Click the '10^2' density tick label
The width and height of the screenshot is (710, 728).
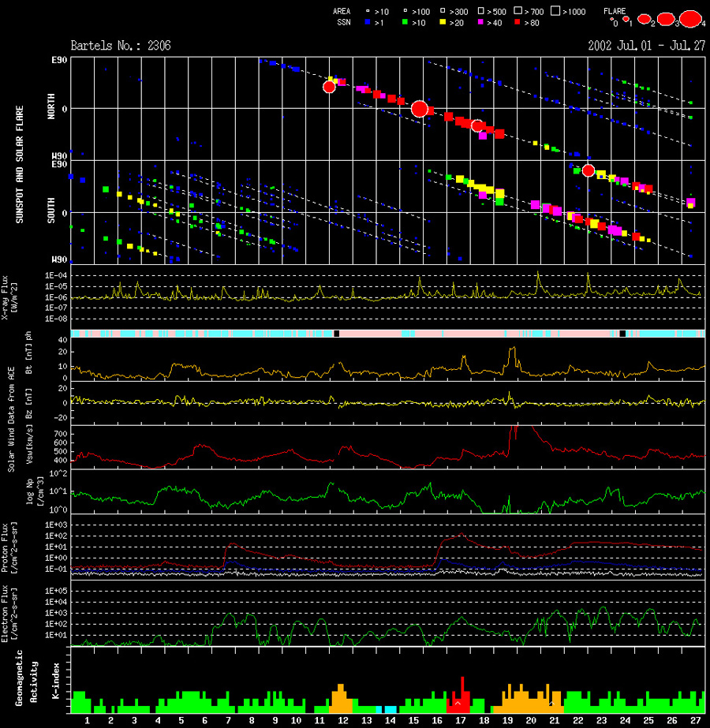[58, 474]
